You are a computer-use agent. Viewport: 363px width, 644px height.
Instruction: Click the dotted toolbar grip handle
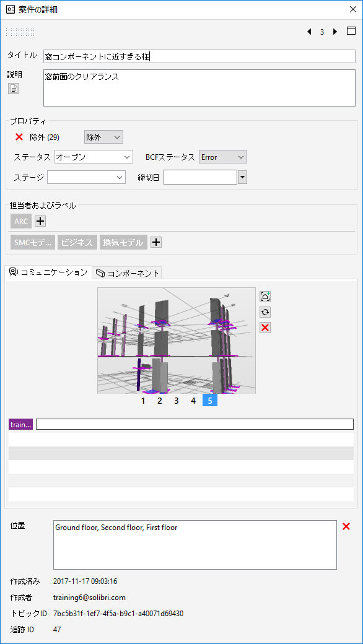(20, 32)
